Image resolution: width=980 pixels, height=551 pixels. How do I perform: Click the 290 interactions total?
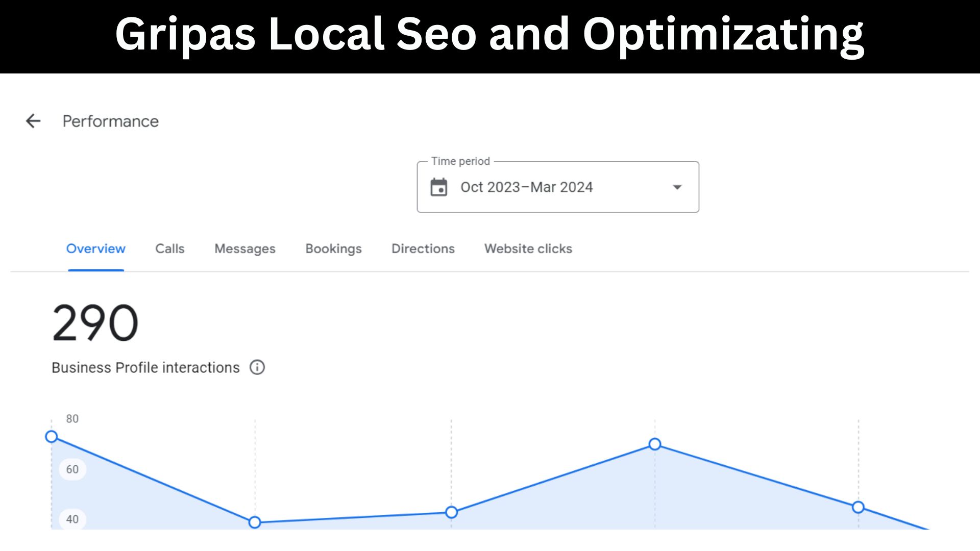click(95, 323)
